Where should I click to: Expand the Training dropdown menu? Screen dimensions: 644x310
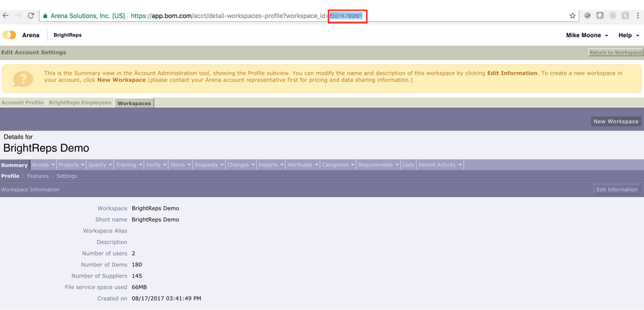point(129,165)
